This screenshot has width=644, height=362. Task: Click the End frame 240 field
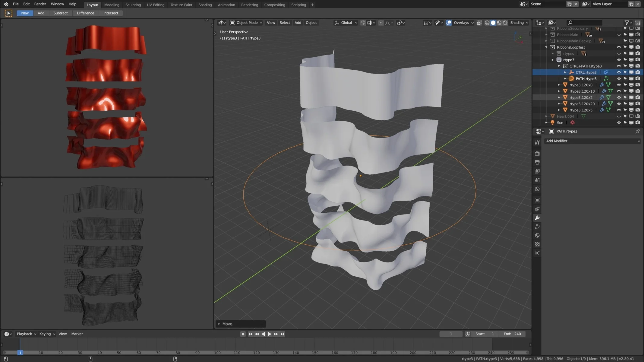coord(513,334)
